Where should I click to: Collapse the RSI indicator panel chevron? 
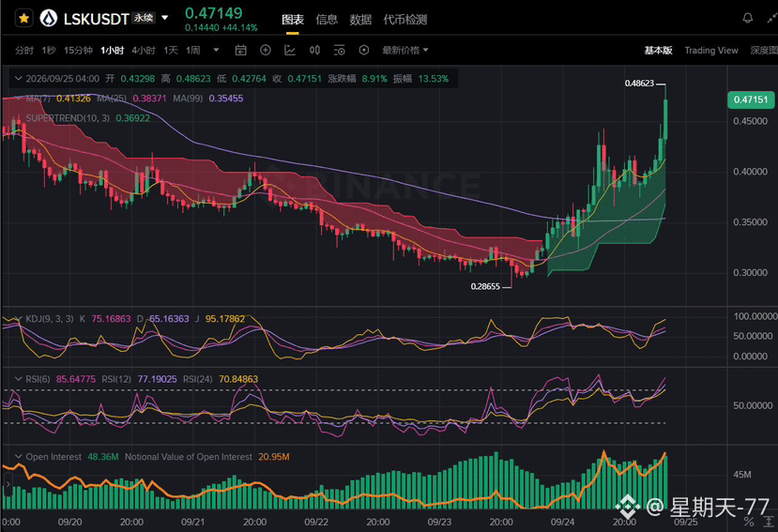click(19, 379)
